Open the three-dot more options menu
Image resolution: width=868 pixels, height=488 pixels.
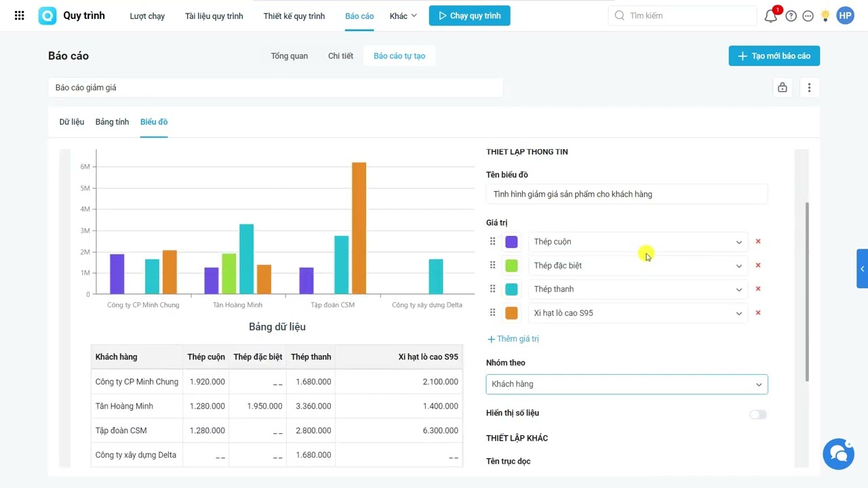click(809, 87)
